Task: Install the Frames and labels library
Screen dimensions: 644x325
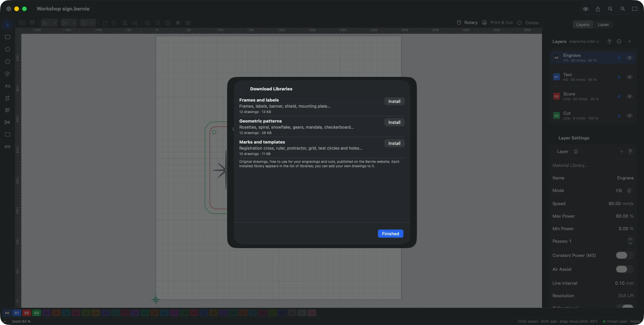Action: pyautogui.click(x=394, y=101)
